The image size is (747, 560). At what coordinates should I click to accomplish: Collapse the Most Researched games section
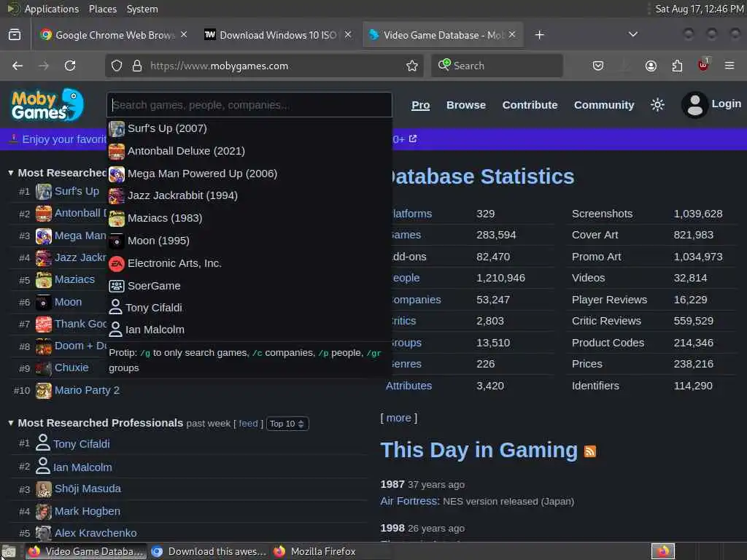tap(10, 173)
